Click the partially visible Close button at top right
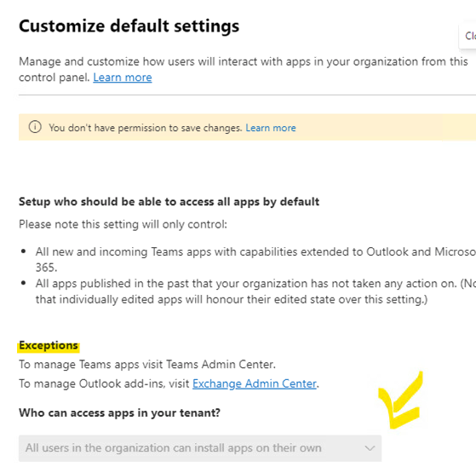The height and width of the screenshot is (467, 476). [468, 36]
